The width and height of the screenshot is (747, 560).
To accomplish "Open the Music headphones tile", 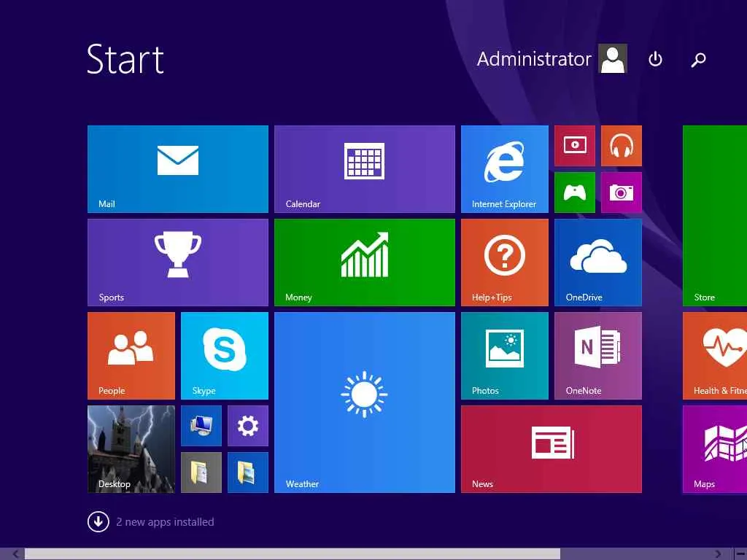I will (x=622, y=146).
